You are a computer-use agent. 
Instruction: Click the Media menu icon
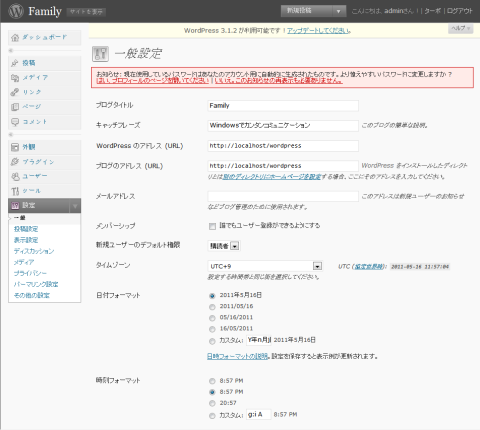pos(15,78)
